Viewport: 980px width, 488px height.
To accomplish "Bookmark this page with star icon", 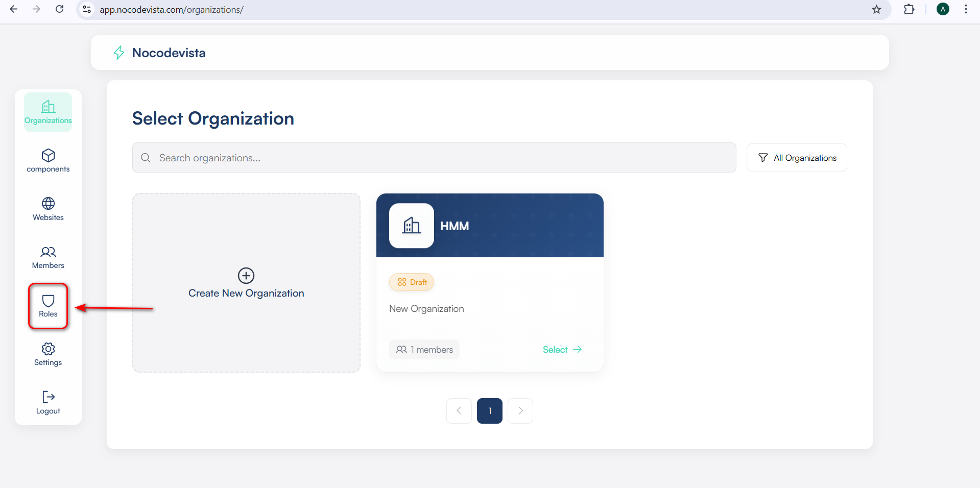I will coord(876,9).
